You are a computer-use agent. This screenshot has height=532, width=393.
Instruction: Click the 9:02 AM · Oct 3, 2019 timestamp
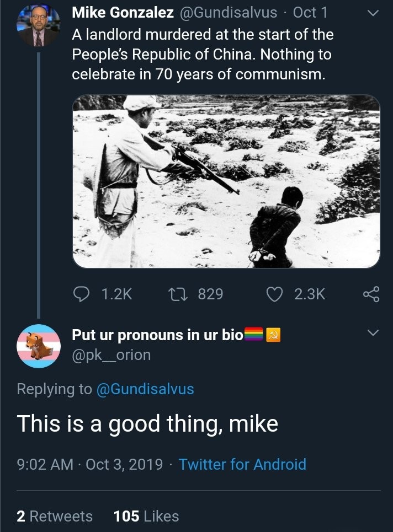point(90,464)
